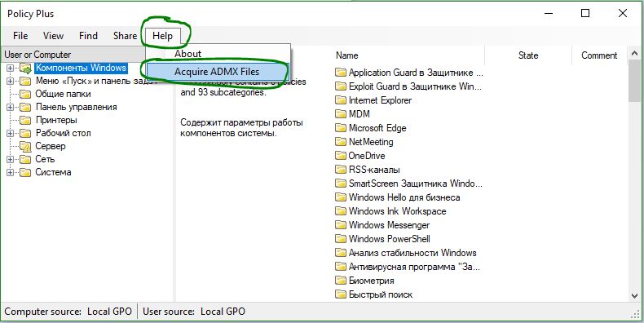
Task: Open the File menu
Action: click(x=20, y=36)
